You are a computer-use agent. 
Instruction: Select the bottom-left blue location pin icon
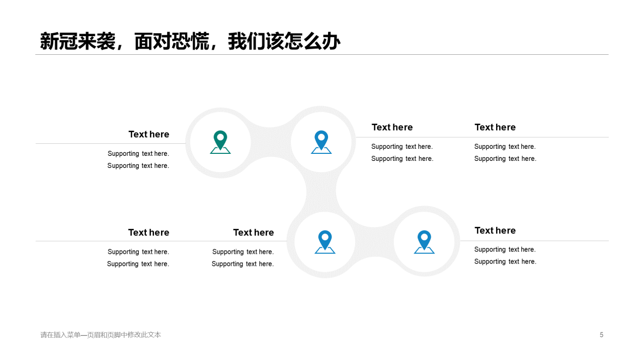click(325, 241)
